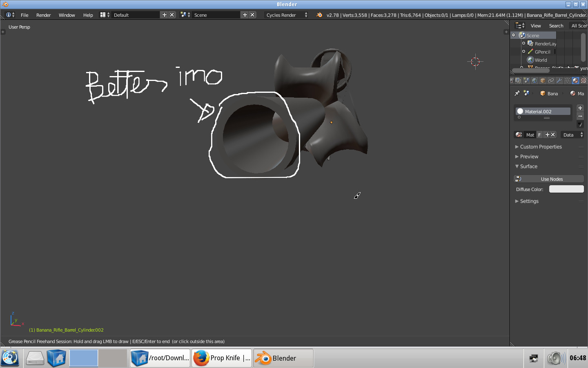Open the mesh Data triangle tab

[567, 81]
